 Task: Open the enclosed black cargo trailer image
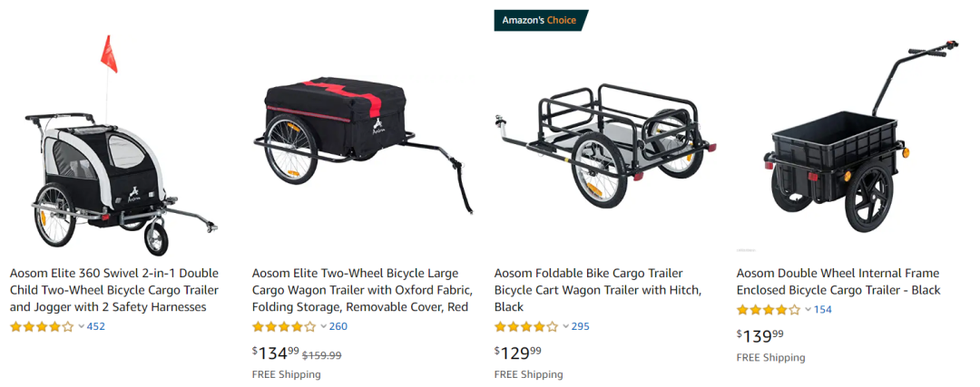point(857,138)
